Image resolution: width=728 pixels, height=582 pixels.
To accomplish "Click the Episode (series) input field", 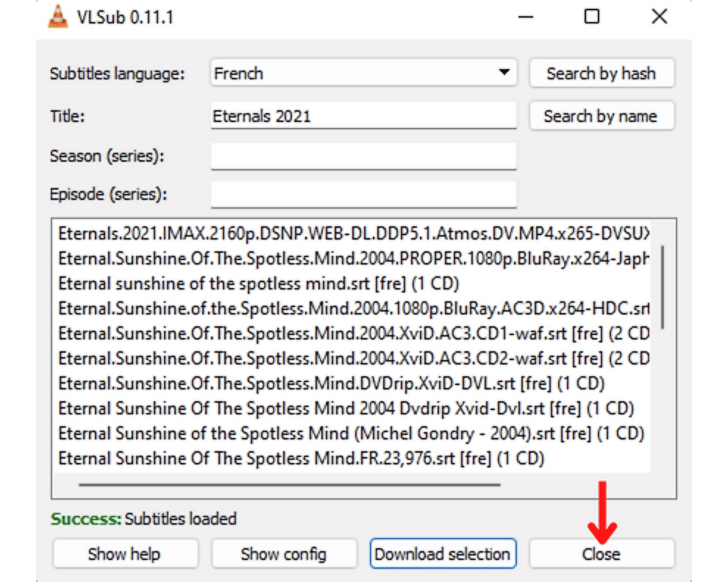I will pos(364,194).
